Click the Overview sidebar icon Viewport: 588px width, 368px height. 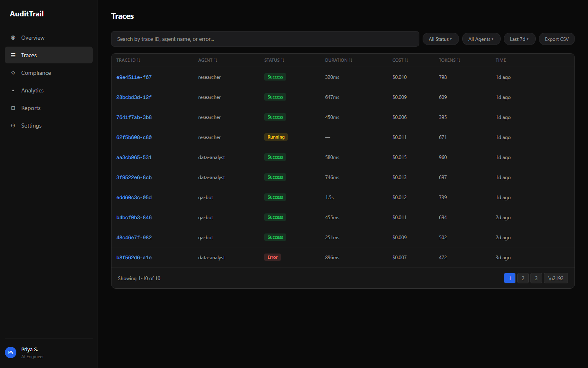point(13,38)
